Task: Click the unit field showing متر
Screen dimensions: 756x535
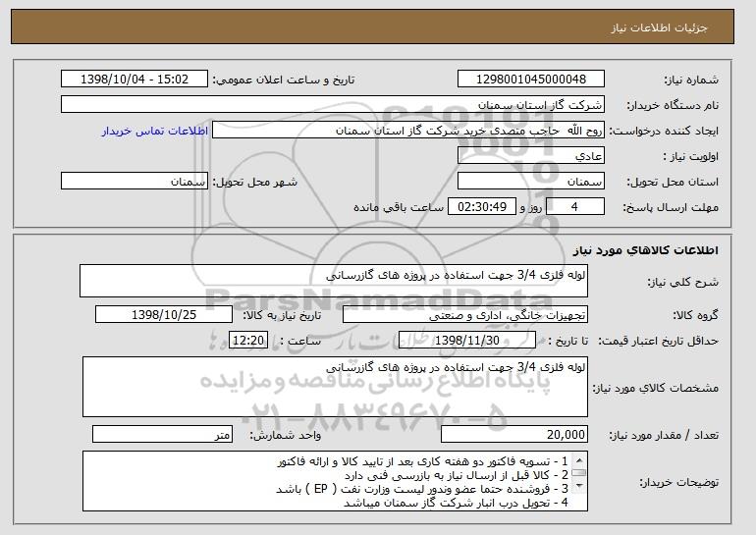Action: pos(162,434)
